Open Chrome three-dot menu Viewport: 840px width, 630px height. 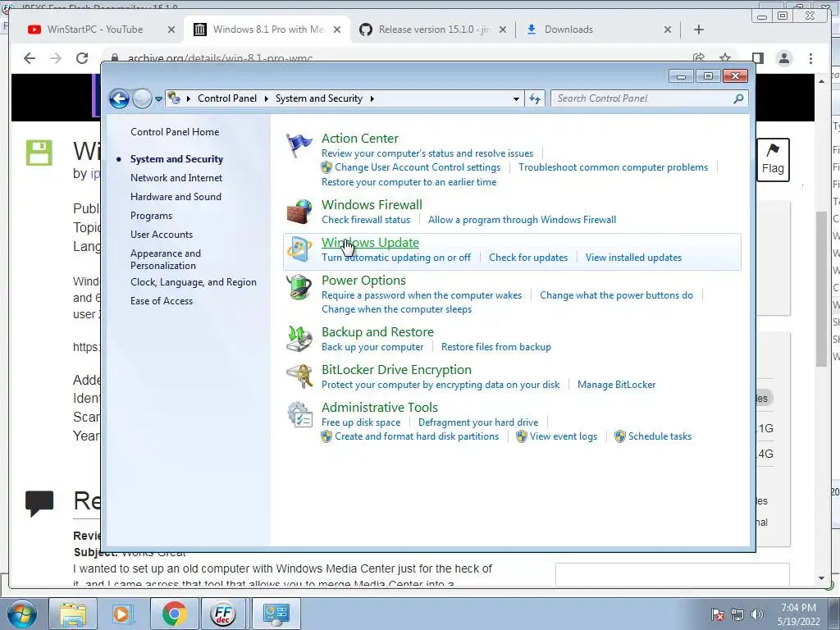click(x=810, y=58)
